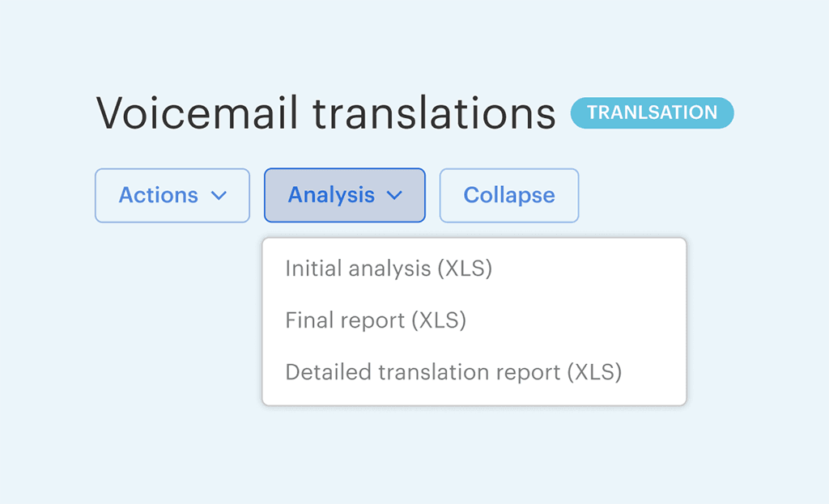The width and height of the screenshot is (829, 504).
Task: Click the word "translations" in the title
Action: 434,113
